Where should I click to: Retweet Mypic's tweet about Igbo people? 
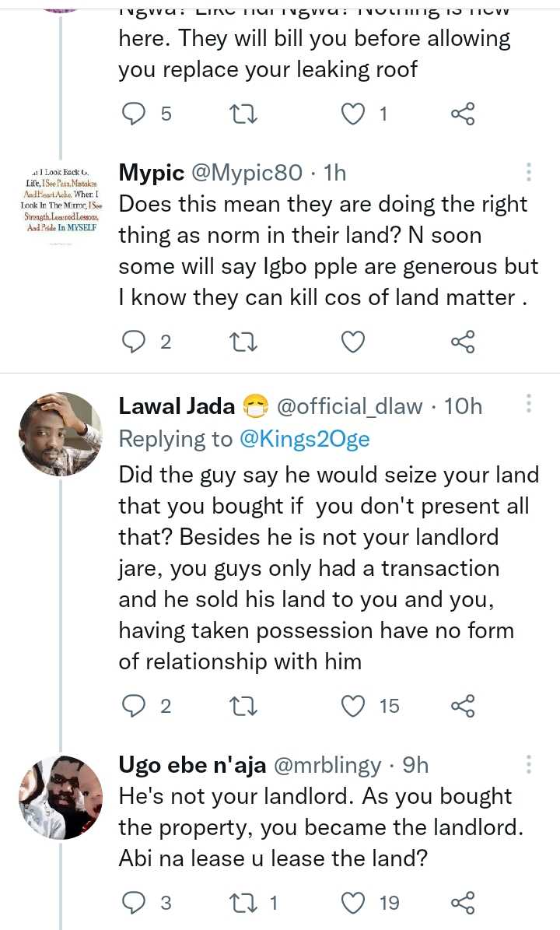pos(245,342)
